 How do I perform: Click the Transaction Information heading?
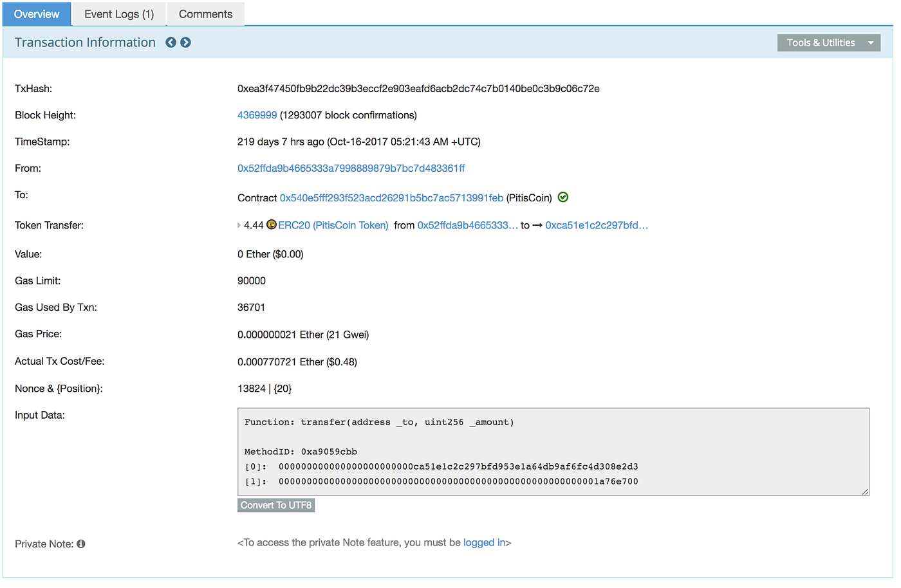85,42
